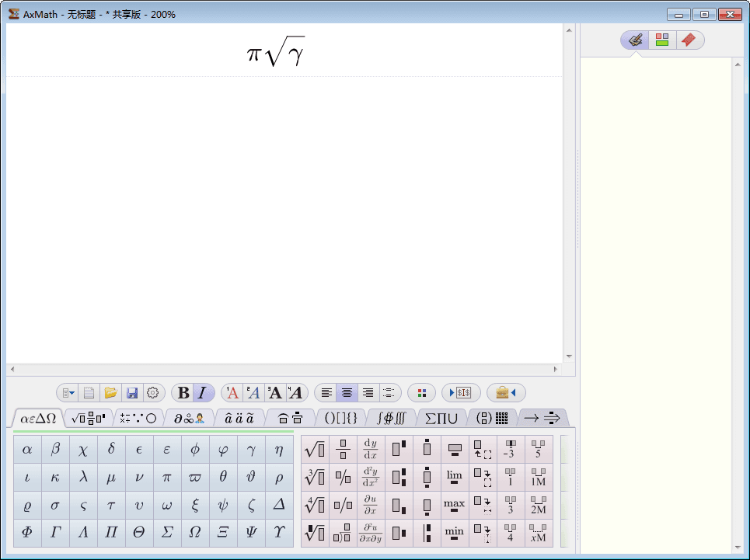Toggle bold formatting with B button
This screenshot has height=560, width=750.
pyautogui.click(x=183, y=393)
